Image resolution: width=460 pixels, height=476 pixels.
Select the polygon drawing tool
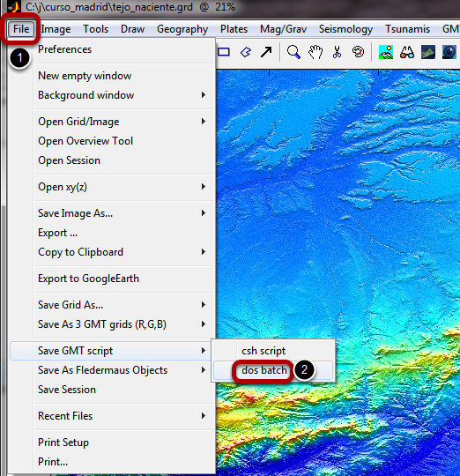coord(246,52)
